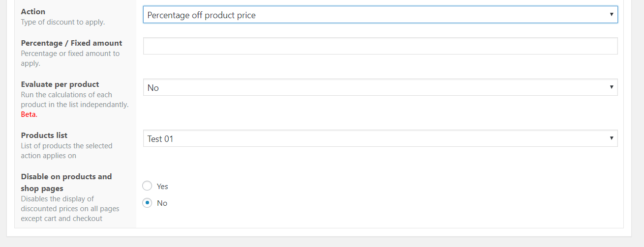Click the No radio label text
Screen dimensions: 644x247
pyautogui.click(x=162, y=203)
